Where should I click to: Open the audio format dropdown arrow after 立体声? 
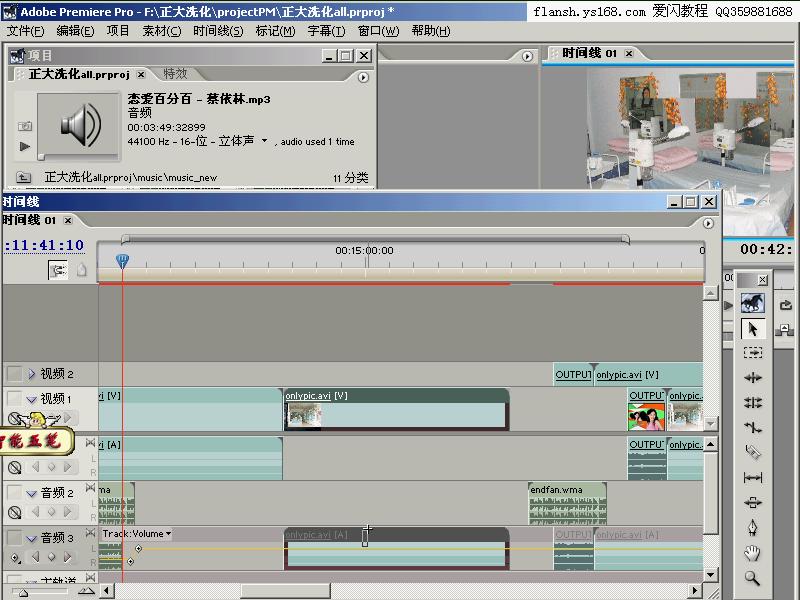[x=264, y=140]
